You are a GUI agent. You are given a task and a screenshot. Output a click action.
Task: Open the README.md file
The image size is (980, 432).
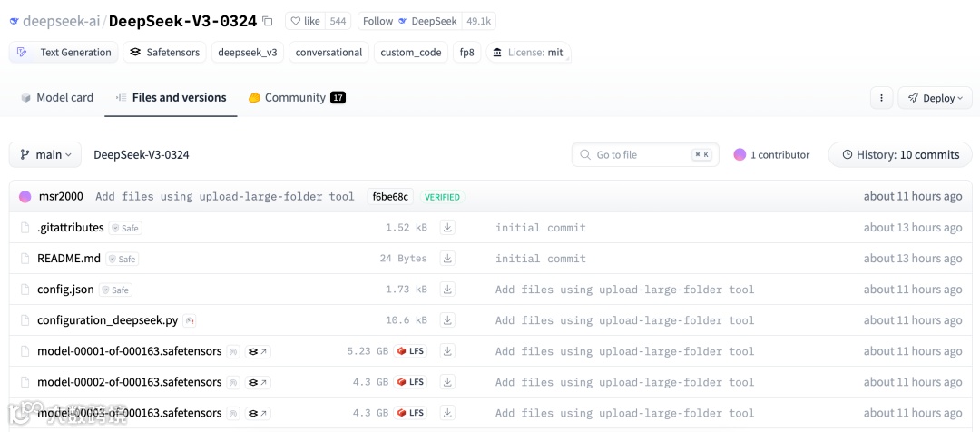69,258
